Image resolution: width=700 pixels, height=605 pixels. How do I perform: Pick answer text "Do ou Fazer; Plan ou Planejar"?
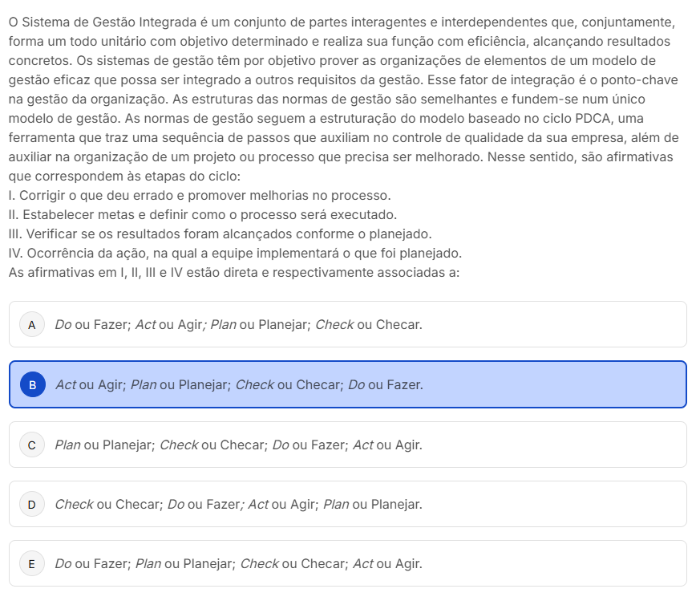[x=238, y=564]
